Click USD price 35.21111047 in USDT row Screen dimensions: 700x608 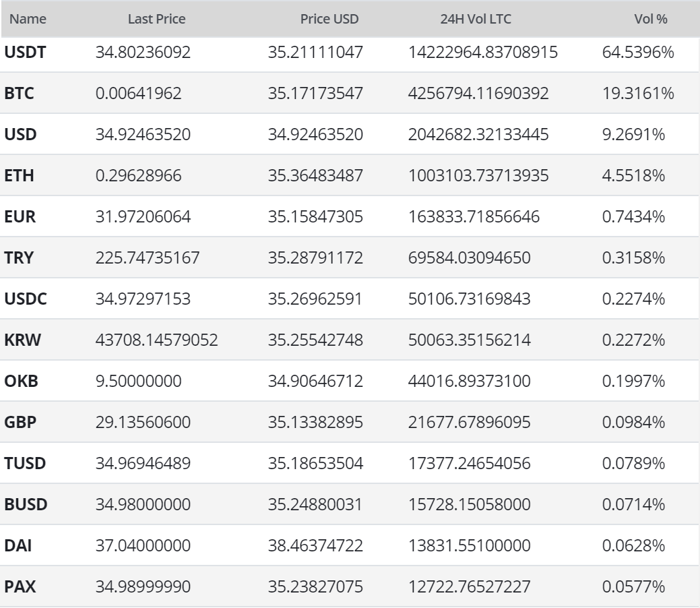315,53
